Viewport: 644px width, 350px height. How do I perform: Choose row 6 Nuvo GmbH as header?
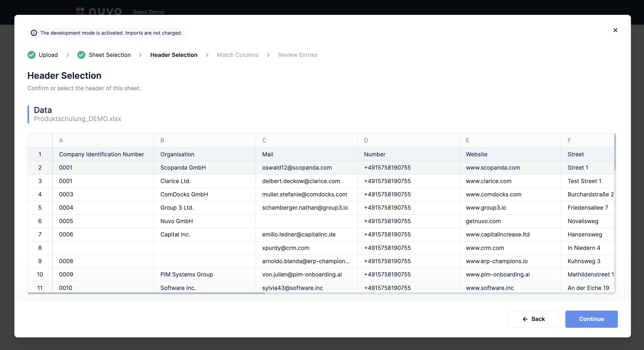(x=176, y=221)
